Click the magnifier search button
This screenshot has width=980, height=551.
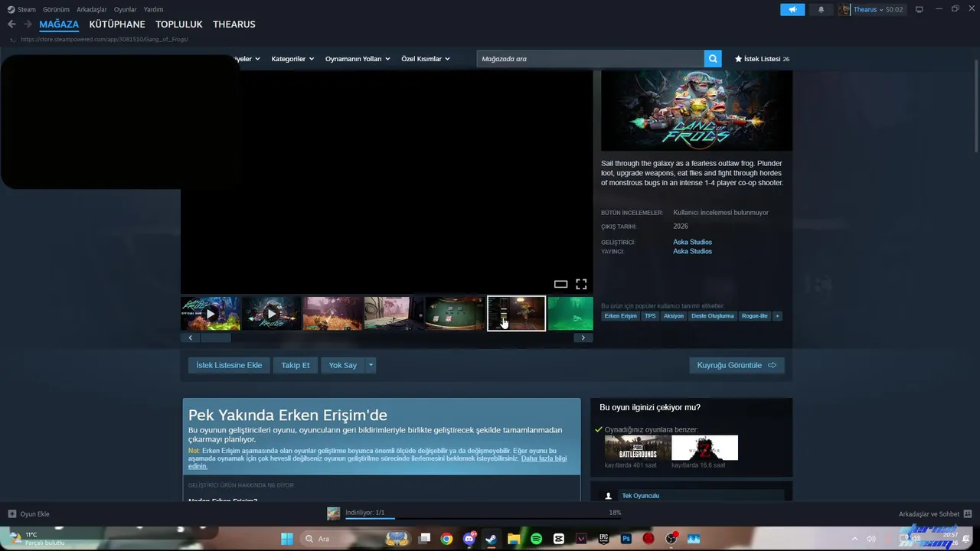(713, 59)
